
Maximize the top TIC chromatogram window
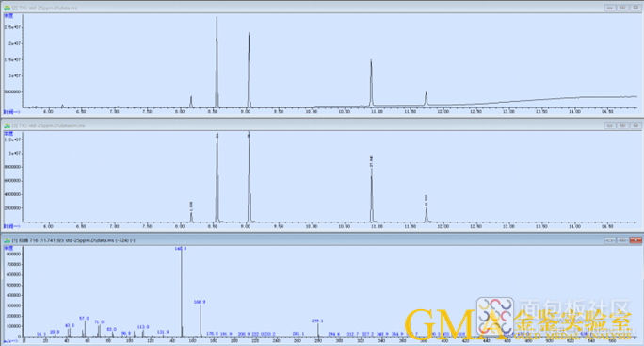(622, 8)
